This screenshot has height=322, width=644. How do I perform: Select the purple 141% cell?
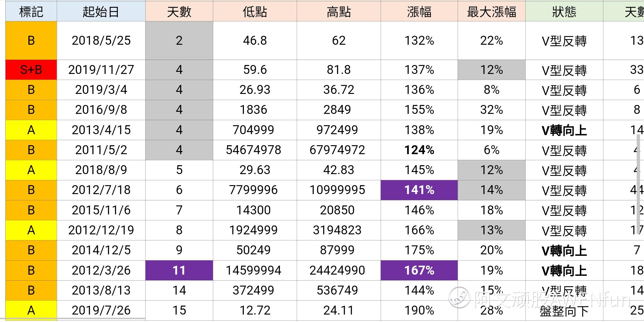coord(419,190)
